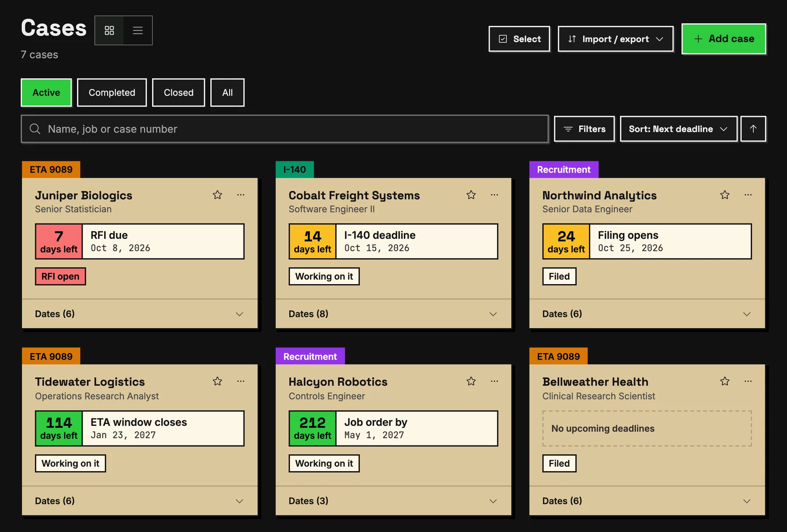Screen dimensions: 787x532
Task: Star the Cobalt Freight Systems case
Action: pyautogui.click(x=471, y=195)
